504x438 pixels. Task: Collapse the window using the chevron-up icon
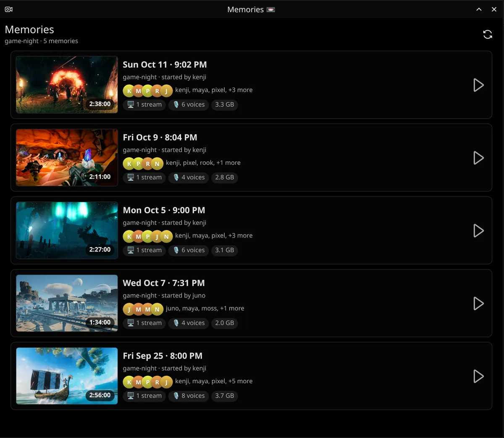click(x=479, y=9)
